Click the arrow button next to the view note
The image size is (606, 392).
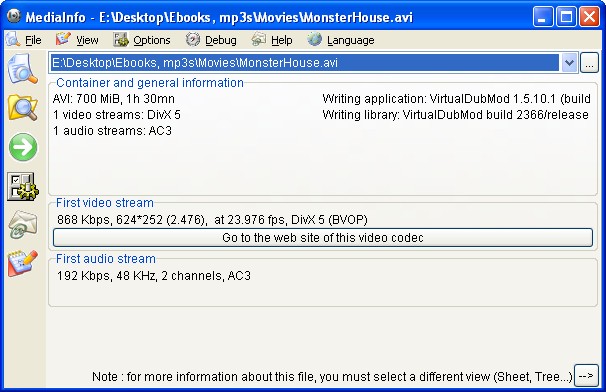(x=586, y=375)
